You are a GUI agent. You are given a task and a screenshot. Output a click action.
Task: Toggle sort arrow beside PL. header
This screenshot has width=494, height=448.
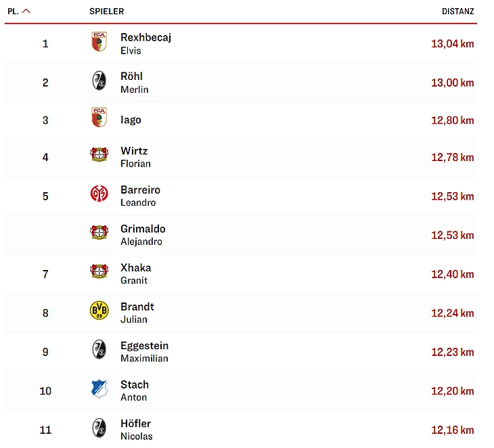click(x=26, y=11)
